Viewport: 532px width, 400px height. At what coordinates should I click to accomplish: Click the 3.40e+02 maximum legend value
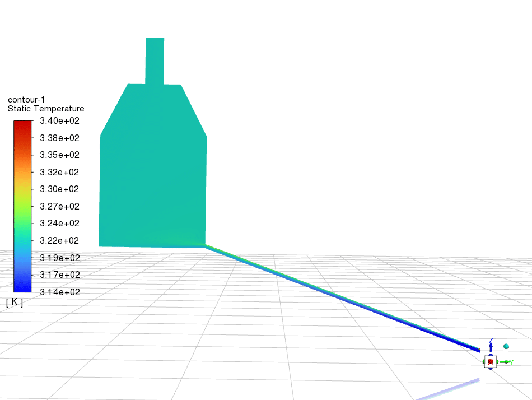coord(59,121)
